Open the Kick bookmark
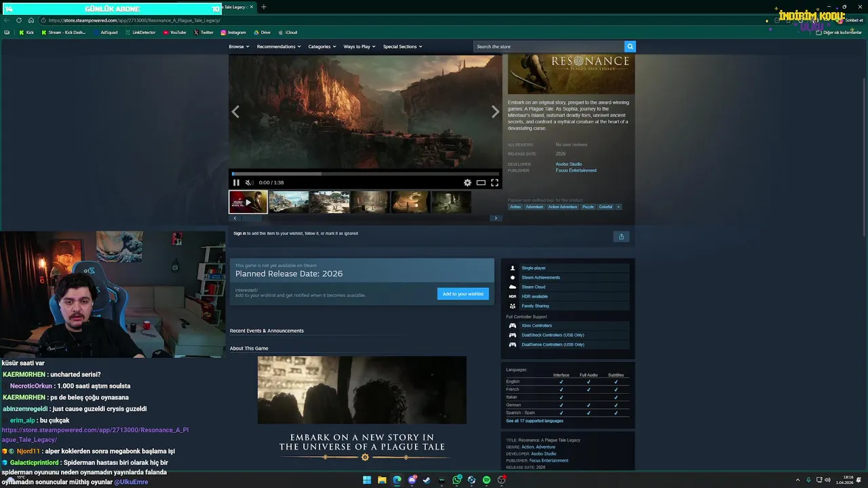Screen dimensions: 868x488 (26, 33)
